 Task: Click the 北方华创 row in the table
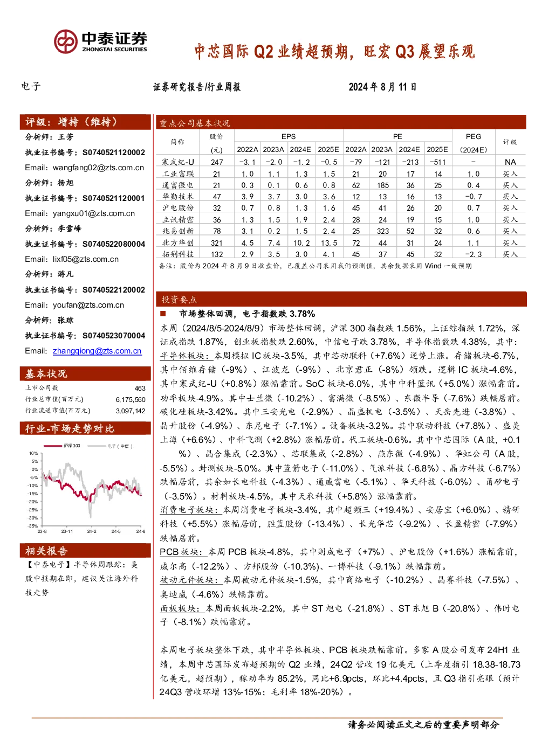tap(340, 242)
